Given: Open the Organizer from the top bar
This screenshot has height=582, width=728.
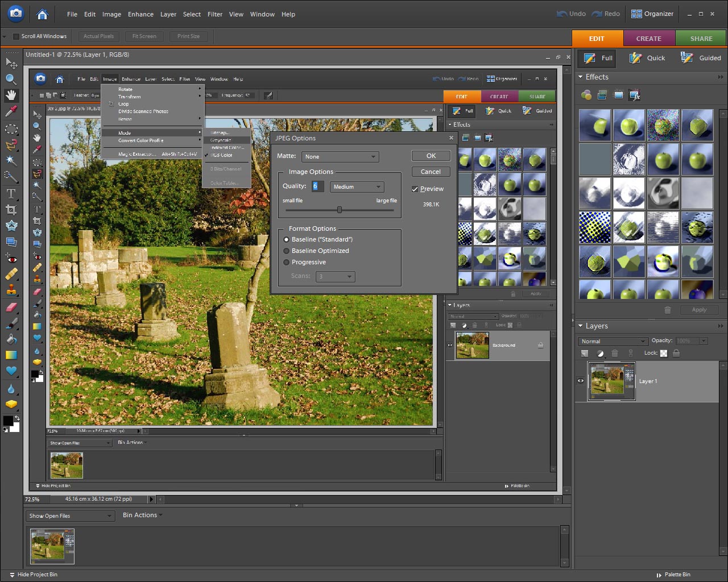Looking at the screenshot, I should [x=652, y=14].
